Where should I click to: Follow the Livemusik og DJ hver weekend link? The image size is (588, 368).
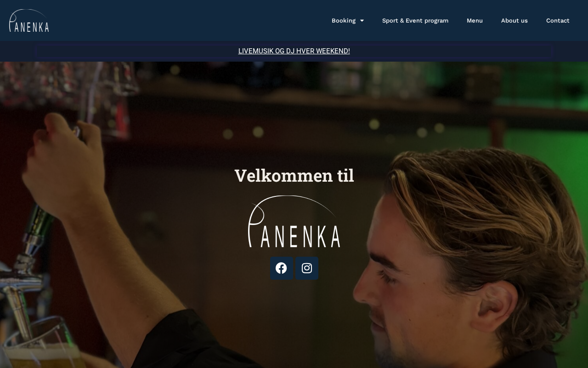coord(294,51)
